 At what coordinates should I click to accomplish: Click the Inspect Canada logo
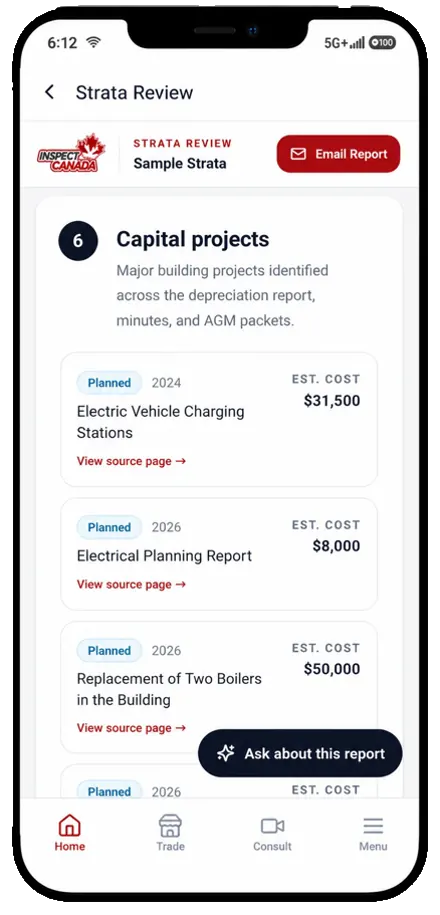[71, 153]
